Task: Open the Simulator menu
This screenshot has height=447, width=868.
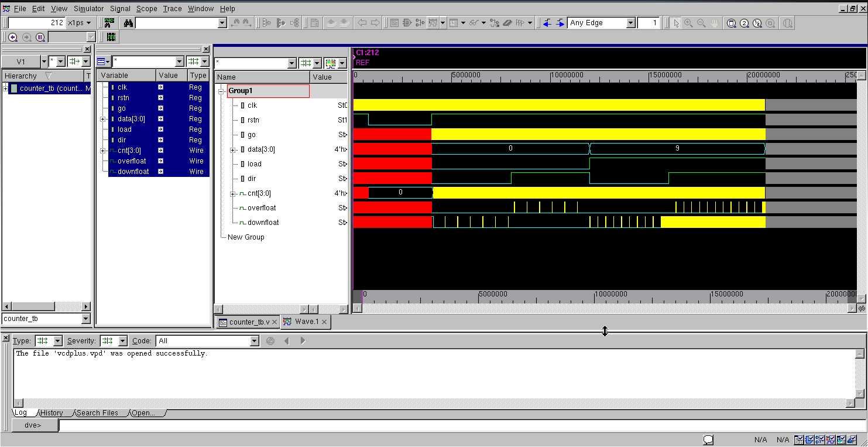Action: point(88,9)
